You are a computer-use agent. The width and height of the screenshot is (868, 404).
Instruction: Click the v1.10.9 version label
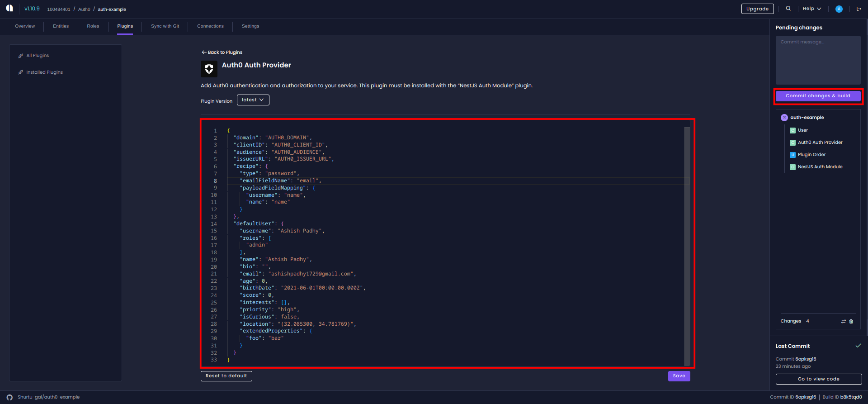tap(32, 9)
